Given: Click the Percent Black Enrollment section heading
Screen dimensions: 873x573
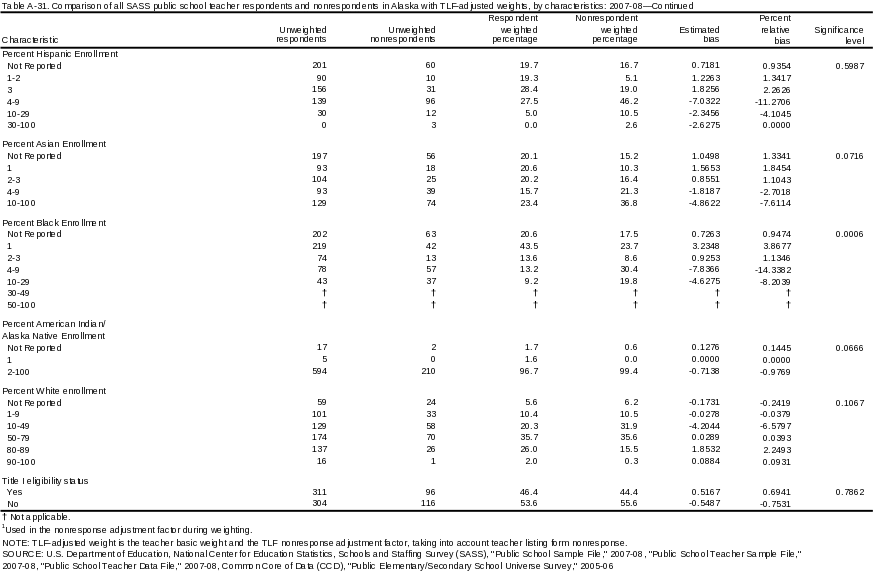Looking at the screenshot, I should (55, 222).
